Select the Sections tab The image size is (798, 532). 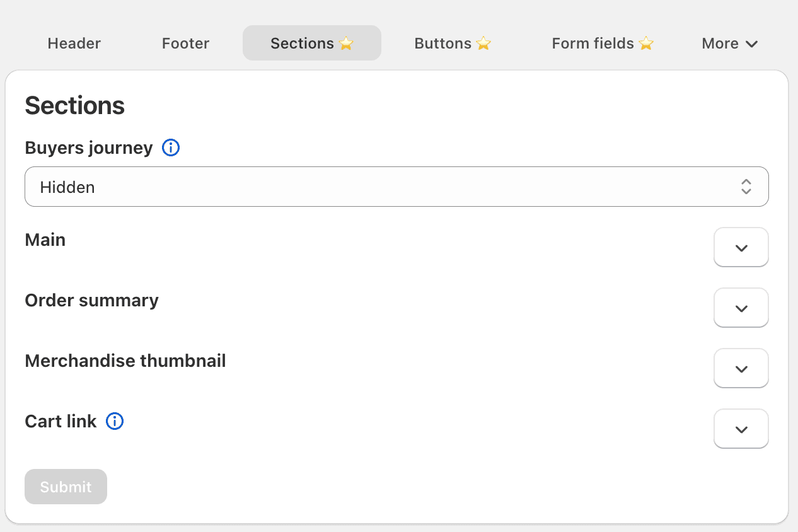(x=303, y=43)
